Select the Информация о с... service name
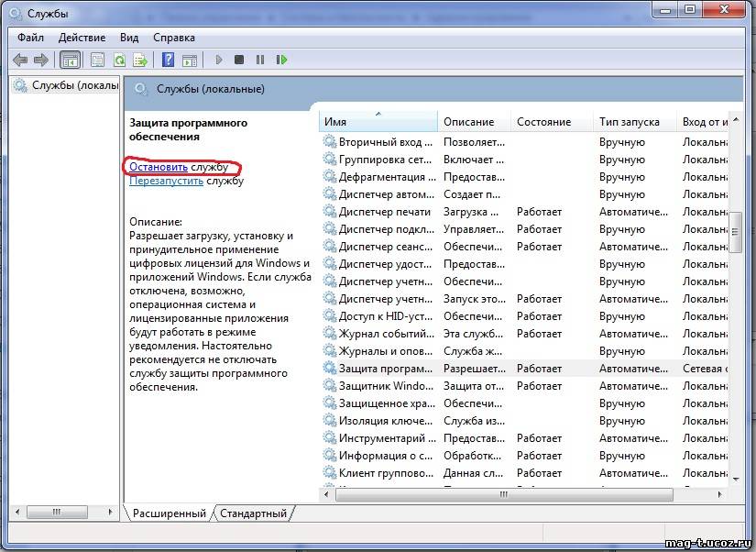 [x=386, y=456]
